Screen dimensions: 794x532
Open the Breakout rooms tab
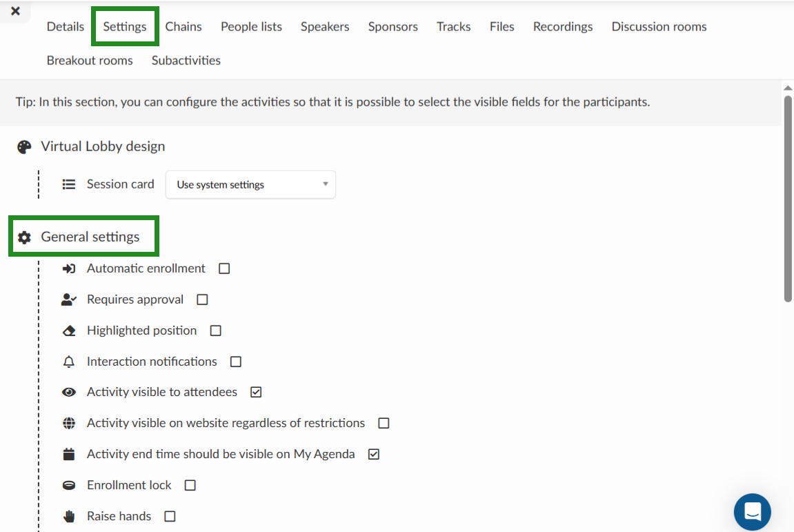pyautogui.click(x=90, y=60)
